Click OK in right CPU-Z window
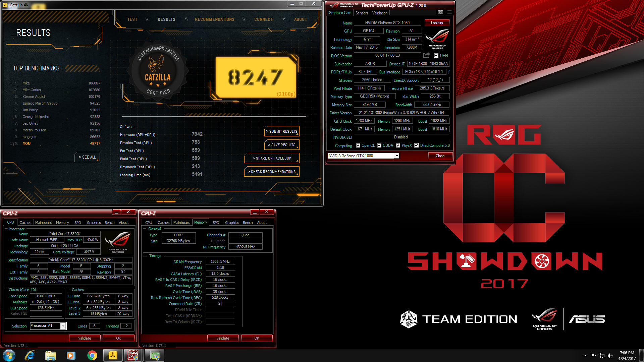This screenshot has width=644, height=362. [x=257, y=338]
